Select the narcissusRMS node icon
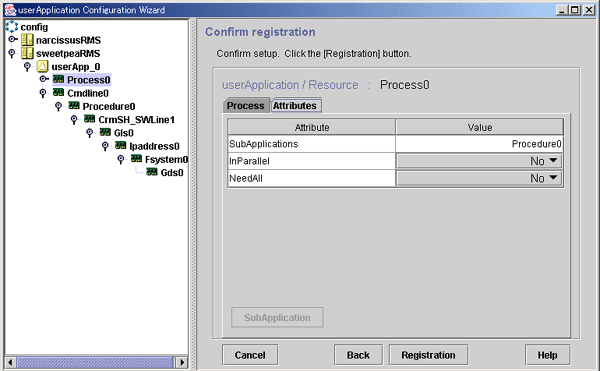600x371 pixels. coord(27,40)
